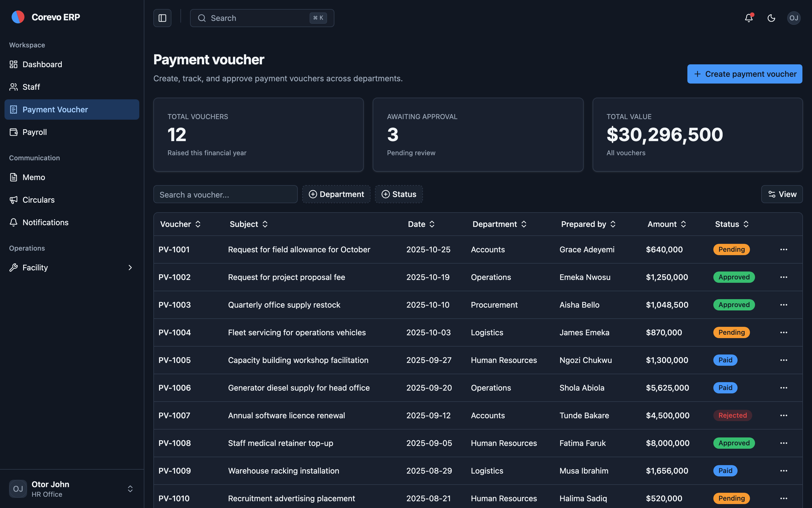812x508 pixels.
Task: Open the notifications bell in top bar
Action: (x=749, y=18)
